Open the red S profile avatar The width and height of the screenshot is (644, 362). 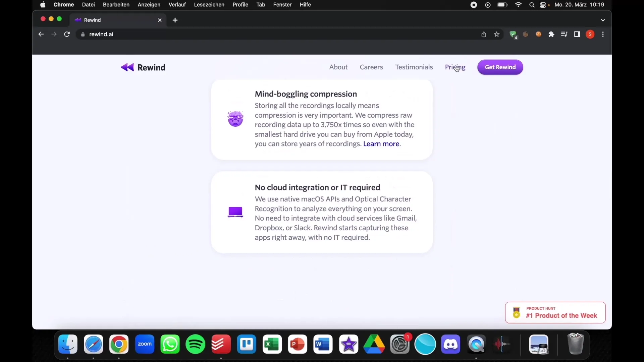click(590, 34)
